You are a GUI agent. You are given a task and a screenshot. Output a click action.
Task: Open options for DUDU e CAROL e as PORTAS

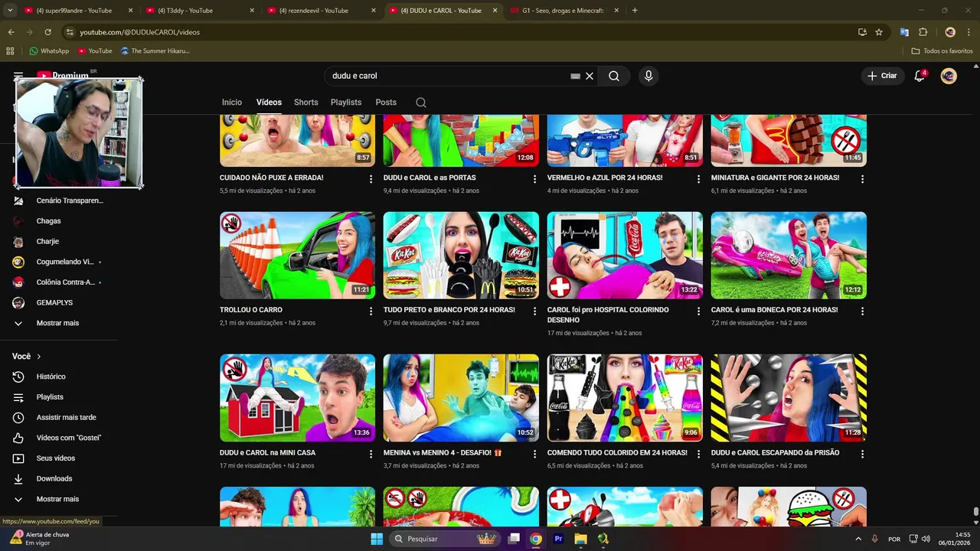[x=534, y=178]
